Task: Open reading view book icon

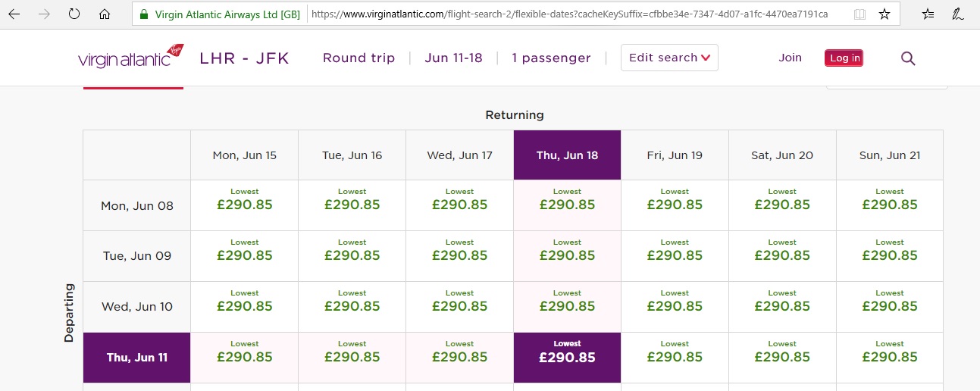Action: tap(859, 14)
